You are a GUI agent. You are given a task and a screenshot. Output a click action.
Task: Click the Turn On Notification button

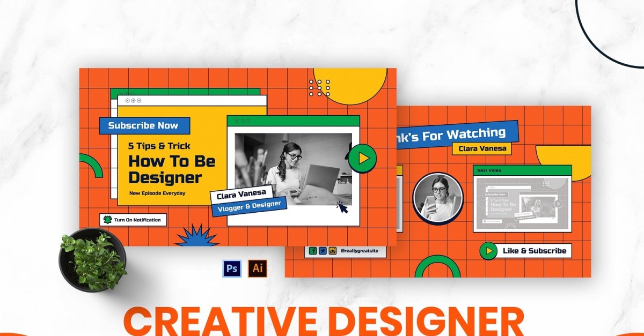[133, 220]
